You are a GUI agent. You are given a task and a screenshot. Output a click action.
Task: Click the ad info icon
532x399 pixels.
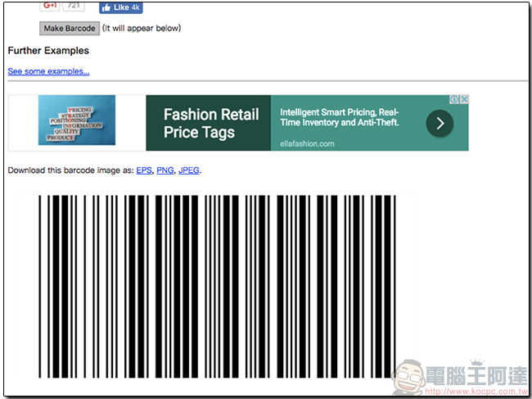[454, 99]
